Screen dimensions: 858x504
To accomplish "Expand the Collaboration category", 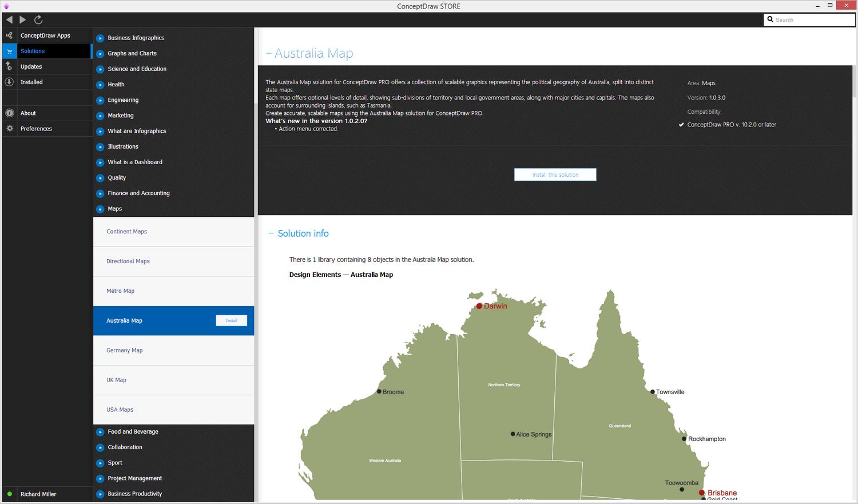I will [100, 447].
